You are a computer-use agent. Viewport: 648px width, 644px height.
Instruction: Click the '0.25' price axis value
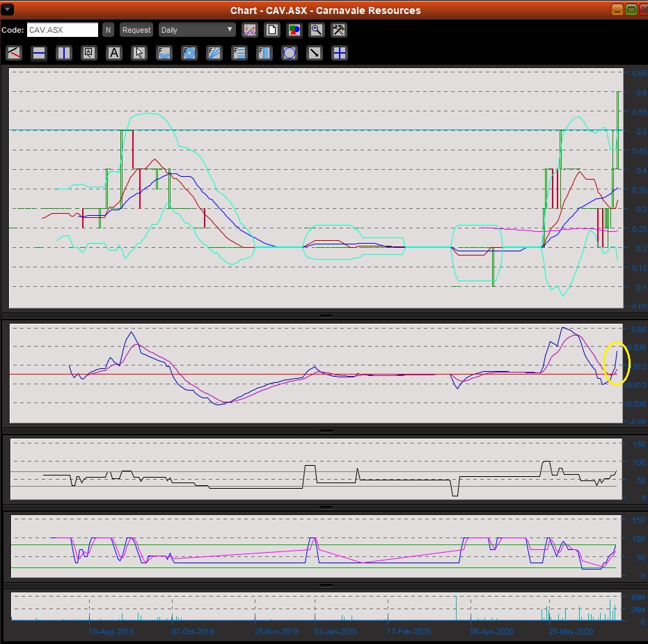pos(640,228)
